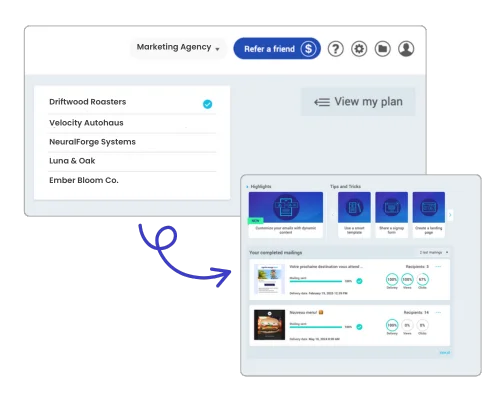Open more options for Recipients 3 mailing
Image resolution: width=500 pixels, height=400 pixels.
[438, 267]
